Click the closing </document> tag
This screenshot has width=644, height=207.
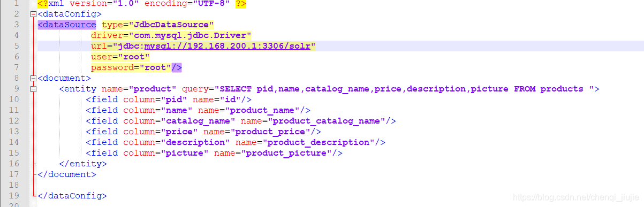coord(67,174)
